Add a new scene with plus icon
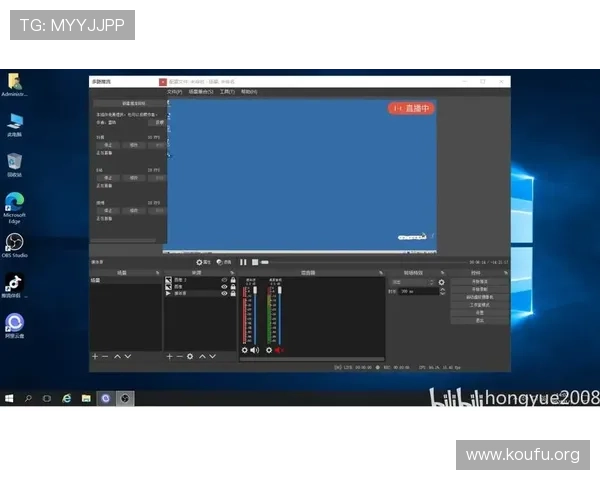The image size is (600, 480). coord(95,356)
